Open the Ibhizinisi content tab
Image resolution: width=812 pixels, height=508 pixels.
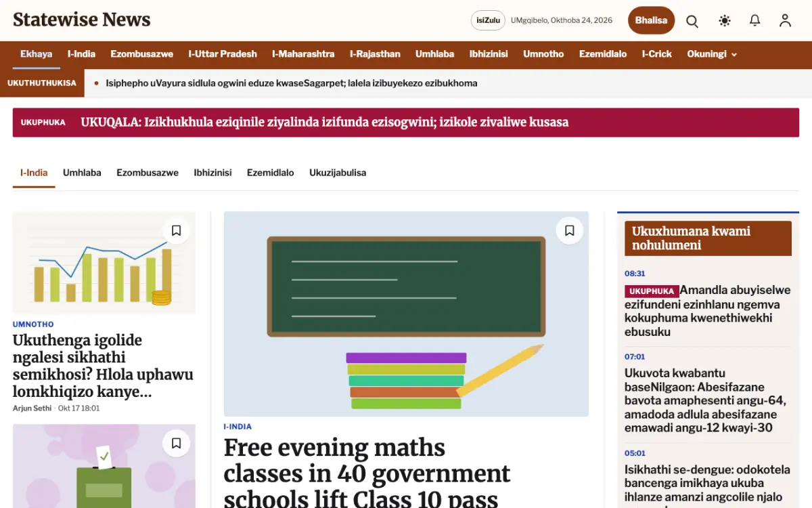click(x=212, y=173)
